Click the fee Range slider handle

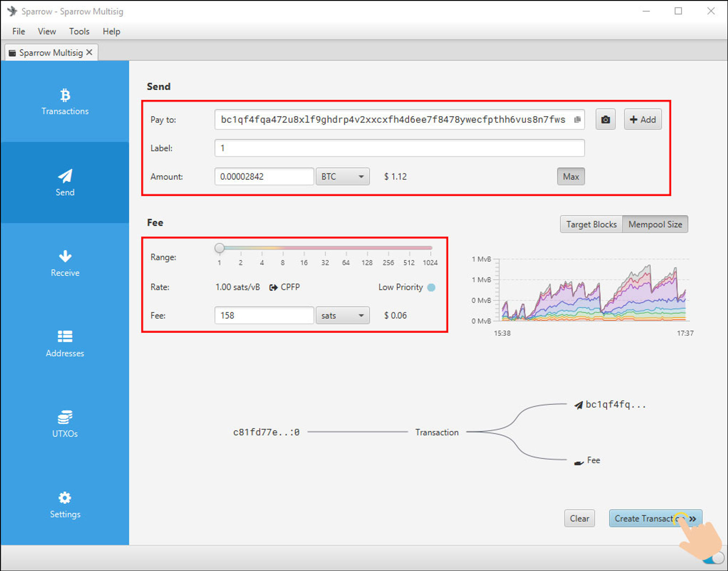tap(219, 248)
